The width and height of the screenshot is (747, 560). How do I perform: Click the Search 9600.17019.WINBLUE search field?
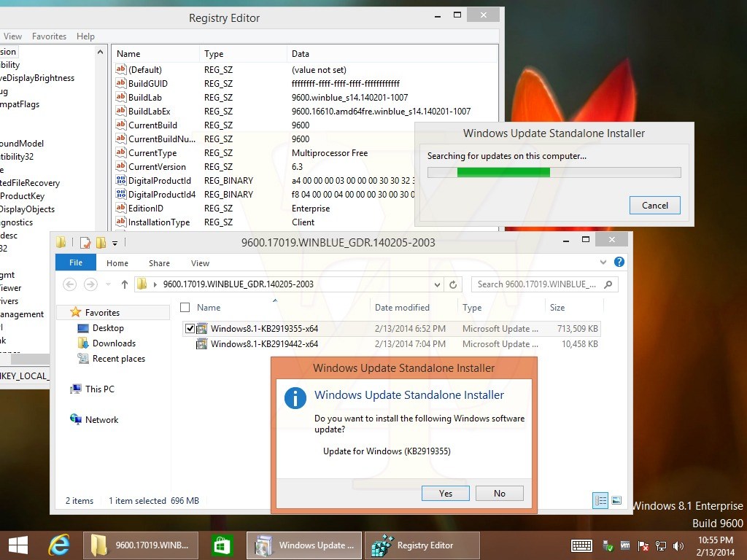538,284
